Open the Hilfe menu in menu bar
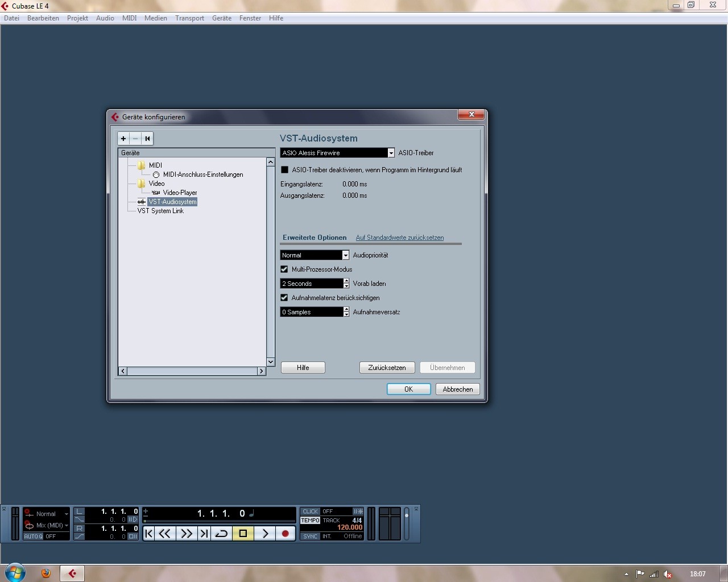The height and width of the screenshot is (582, 728). [276, 18]
